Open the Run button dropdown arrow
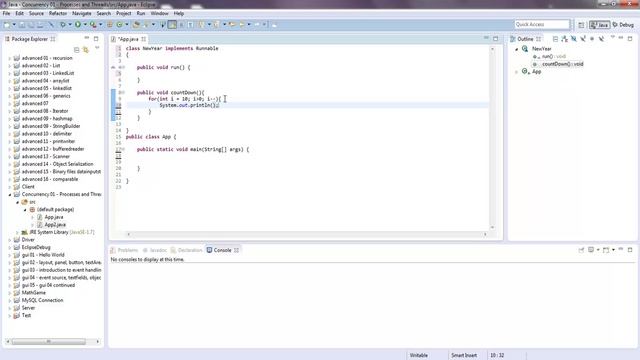 click(x=85, y=25)
